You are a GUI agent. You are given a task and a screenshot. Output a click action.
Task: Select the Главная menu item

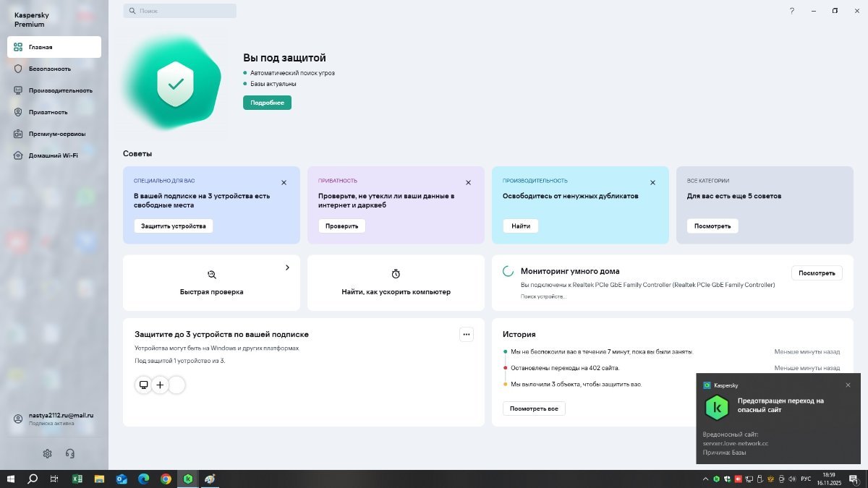click(54, 47)
